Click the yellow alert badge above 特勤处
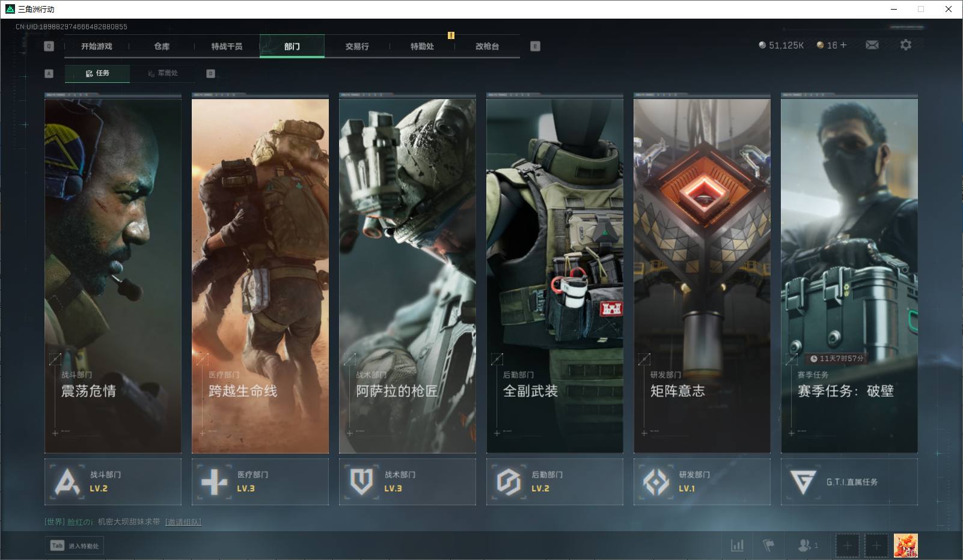 click(451, 35)
